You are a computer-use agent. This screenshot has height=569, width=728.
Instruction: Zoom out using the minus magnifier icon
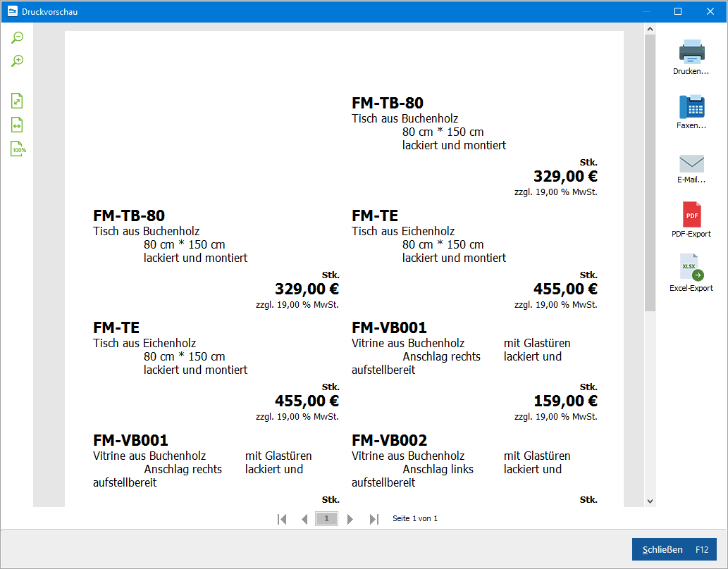click(x=17, y=37)
